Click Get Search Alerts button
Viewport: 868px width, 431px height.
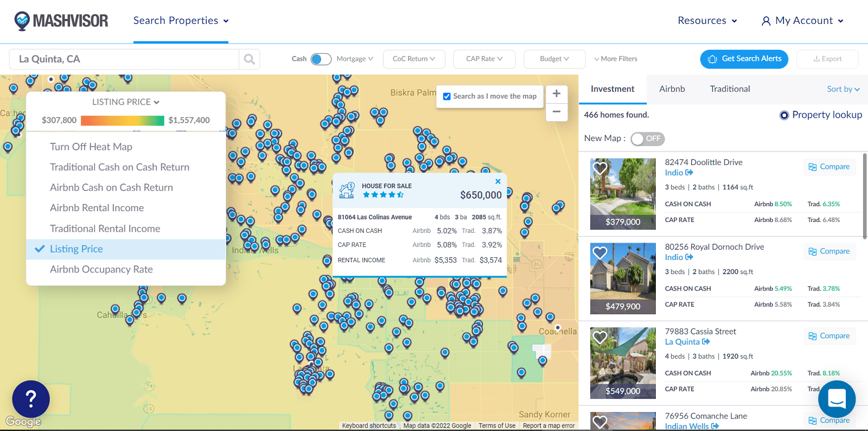[x=744, y=59]
